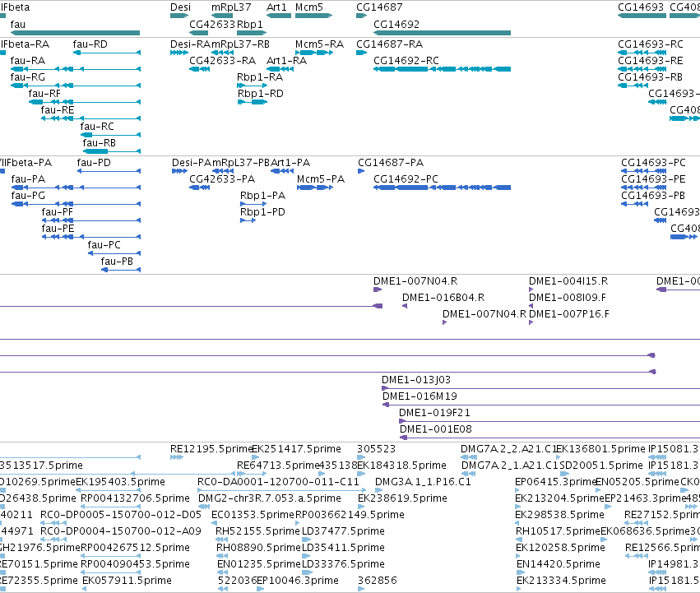This screenshot has width=700, height=593.
Task: Click the DME1-007P16.F BAC end
Action: (531, 322)
